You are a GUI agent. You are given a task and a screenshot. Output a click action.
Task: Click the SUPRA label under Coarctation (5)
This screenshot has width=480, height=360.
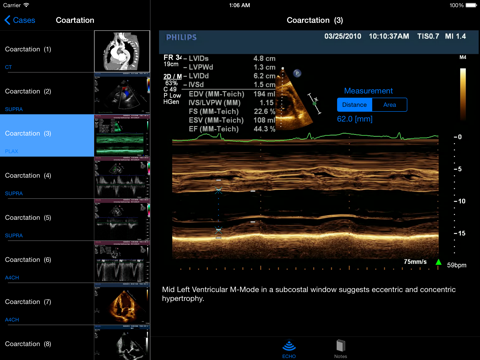[x=14, y=235]
